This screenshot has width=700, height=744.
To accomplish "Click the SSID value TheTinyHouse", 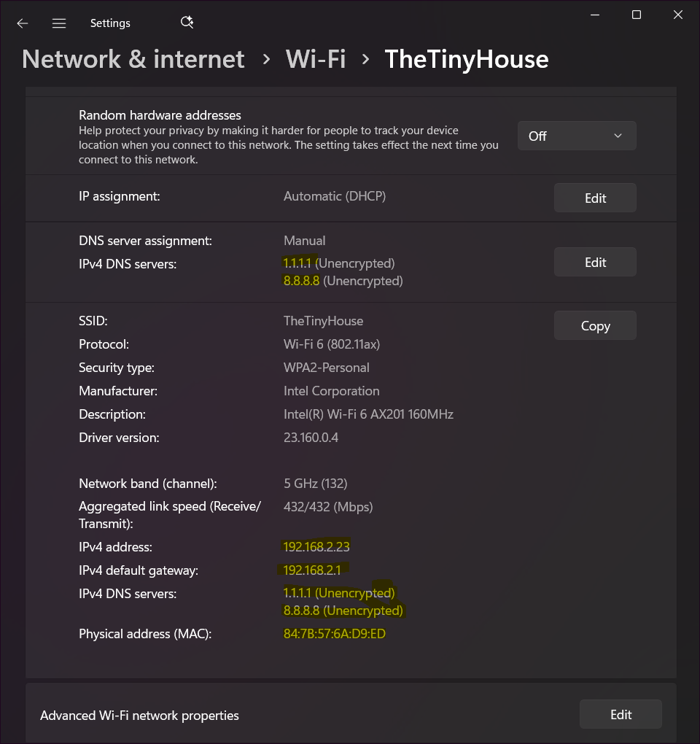I will point(323,321).
